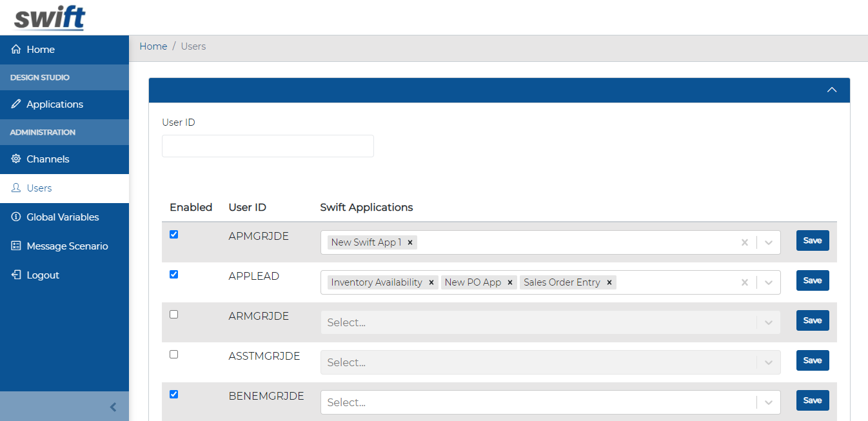Collapse the search panel using the chevron
This screenshot has height=421, width=868.
pos(831,90)
